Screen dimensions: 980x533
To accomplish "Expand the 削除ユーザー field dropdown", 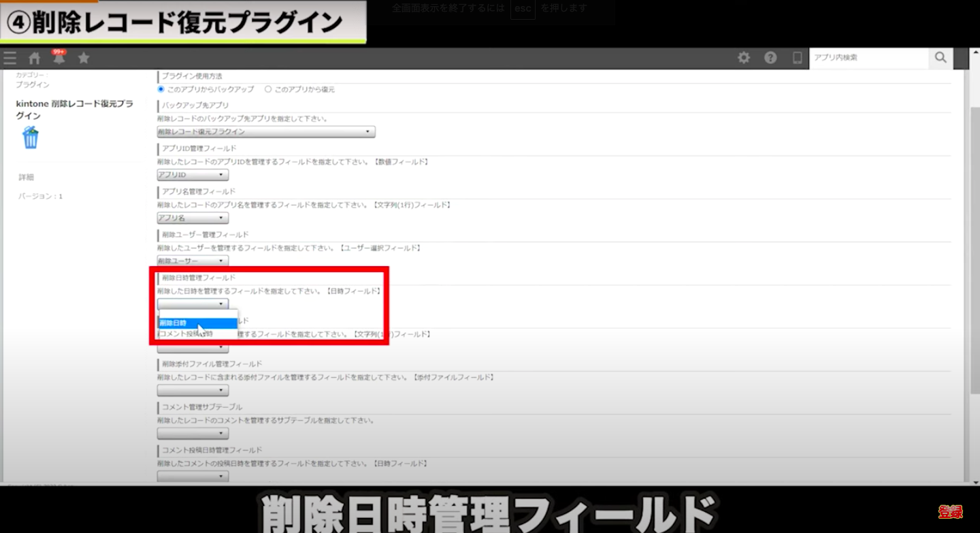I will (193, 261).
